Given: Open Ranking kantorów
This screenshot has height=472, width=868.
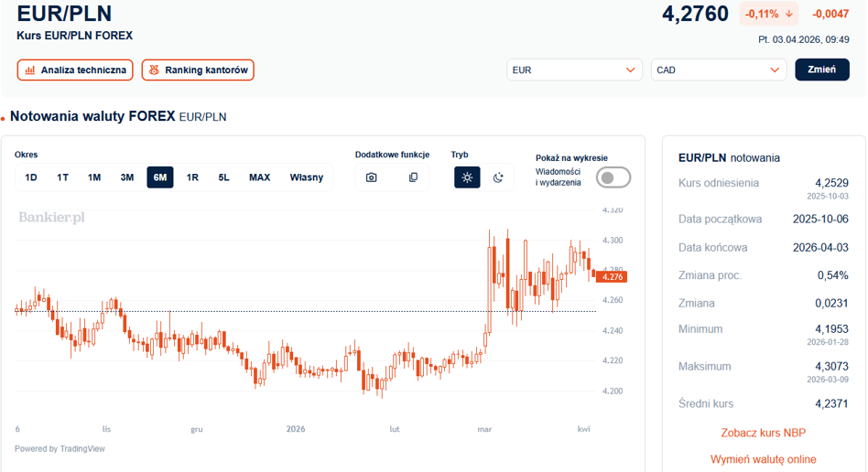Looking at the screenshot, I should [198, 70].
